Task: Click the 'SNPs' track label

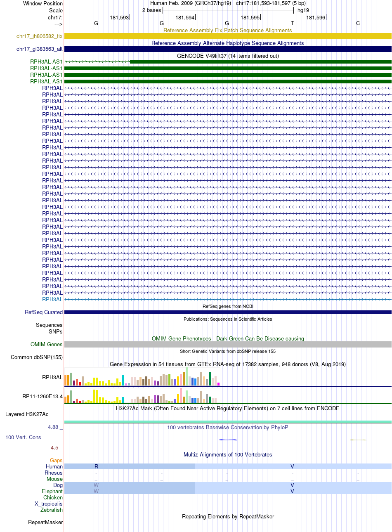Action: [x=56, y=331]
